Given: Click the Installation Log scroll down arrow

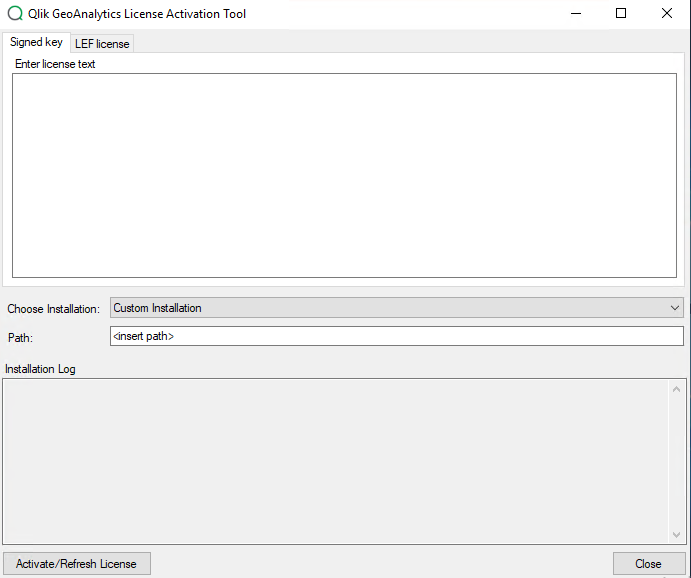Looking at the screenshot, I should [676, 534].
